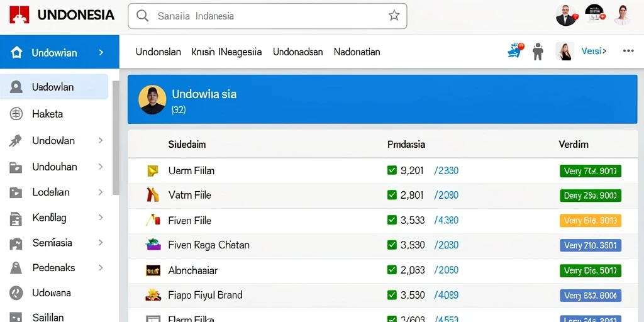Screen dimensions: 644x322
Task: Expand the Kenblag sidebar item arrow
Action: (x=101, y=218)
